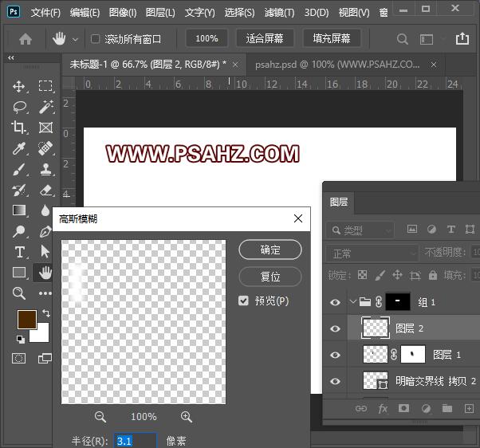Open the search magnifier in options bar
The height and width of the screenshot is (448, 480).
click(402, 39)
